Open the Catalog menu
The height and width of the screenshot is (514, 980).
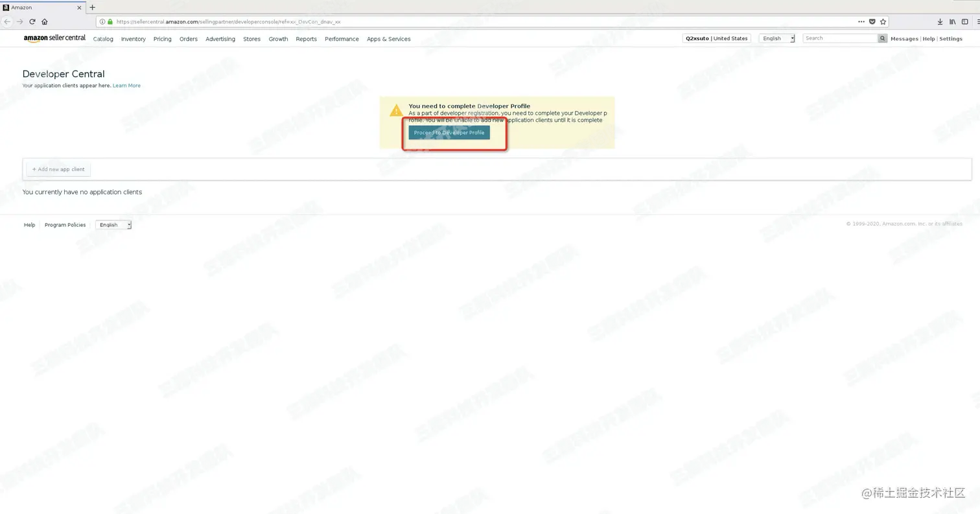click(x=103, y=39)
